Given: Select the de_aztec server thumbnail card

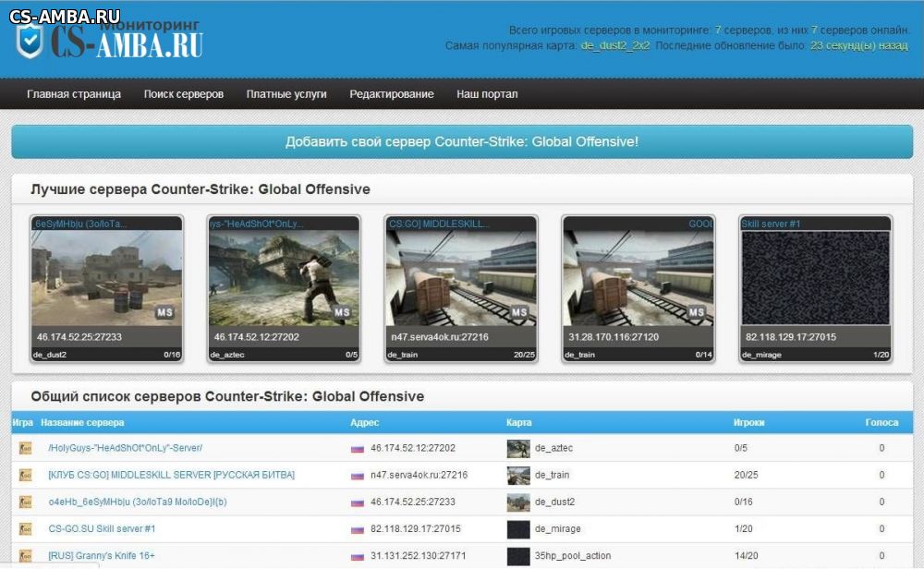Looking at the screenshot, I should 284,288.
